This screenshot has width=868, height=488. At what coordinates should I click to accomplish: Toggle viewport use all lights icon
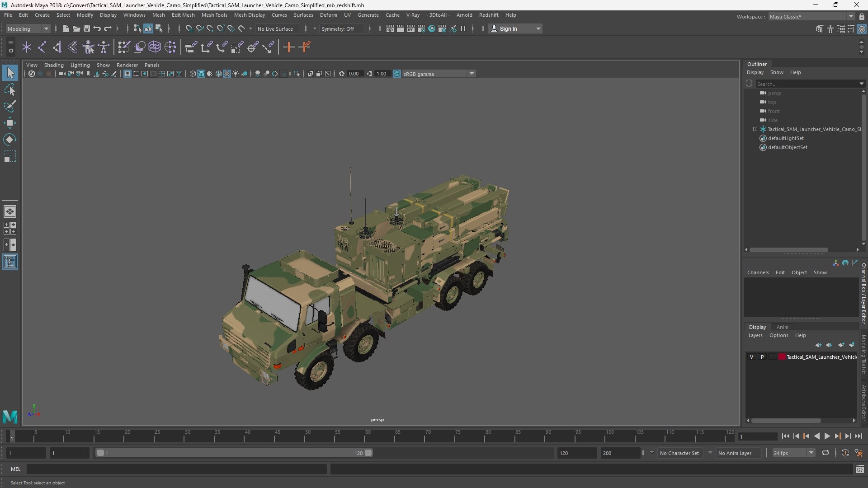[236, 74]
